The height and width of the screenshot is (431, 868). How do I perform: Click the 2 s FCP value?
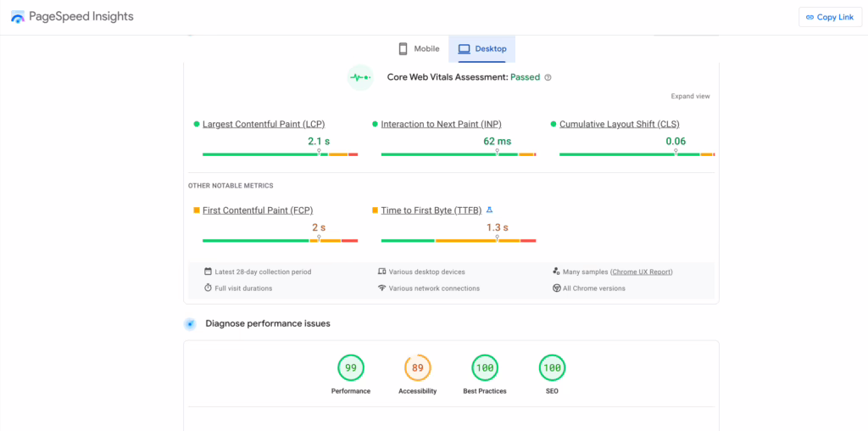point(319,227)
